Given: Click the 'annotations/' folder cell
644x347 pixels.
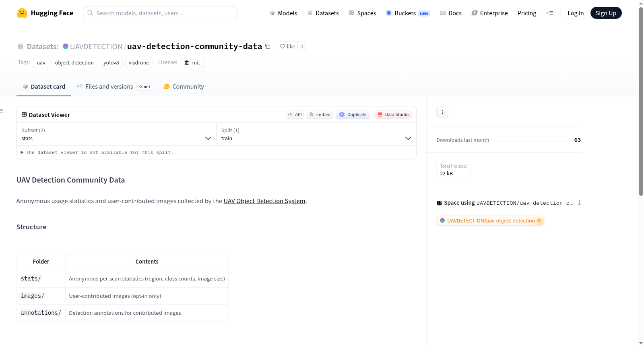Looking at the screenshot, I should (x=41, y=313).
